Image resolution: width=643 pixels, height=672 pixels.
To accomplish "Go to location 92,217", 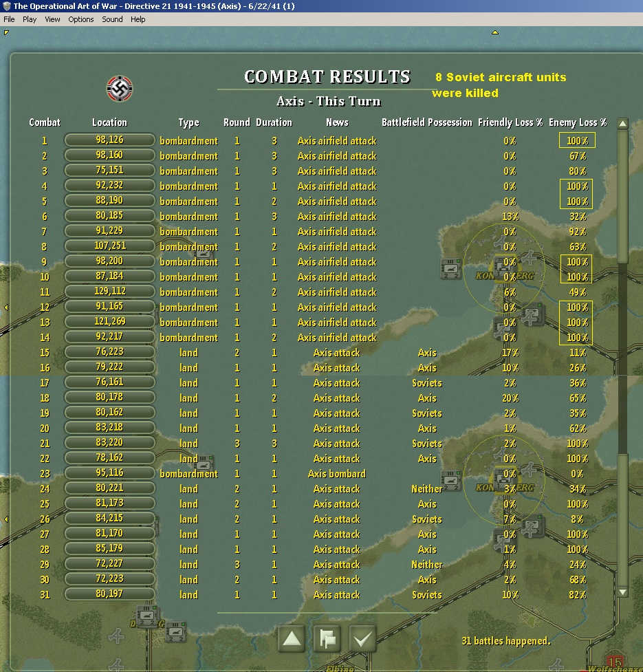I will pos(109,337).
